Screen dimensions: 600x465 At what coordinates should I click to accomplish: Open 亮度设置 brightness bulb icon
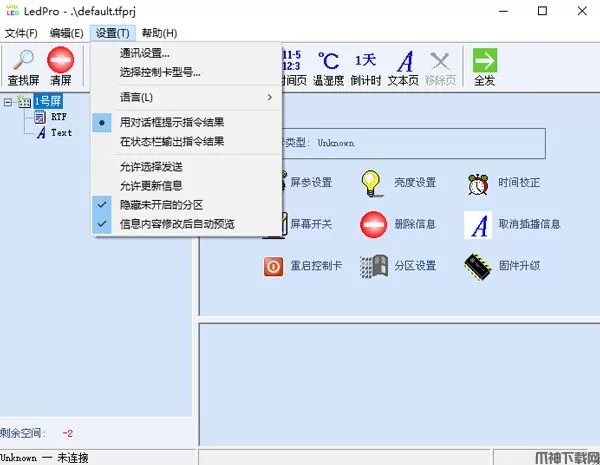coord(371,184)
